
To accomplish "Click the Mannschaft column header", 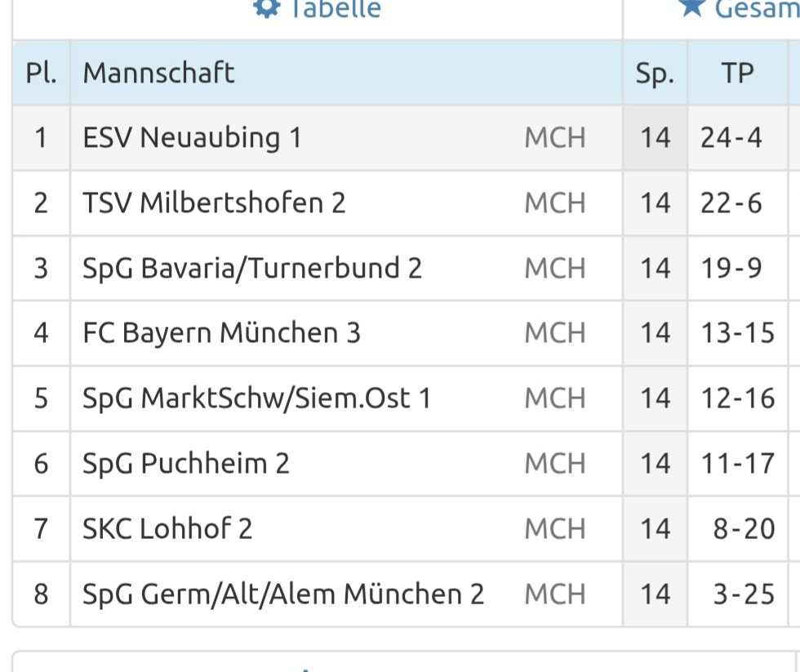I will click(159, 73).
